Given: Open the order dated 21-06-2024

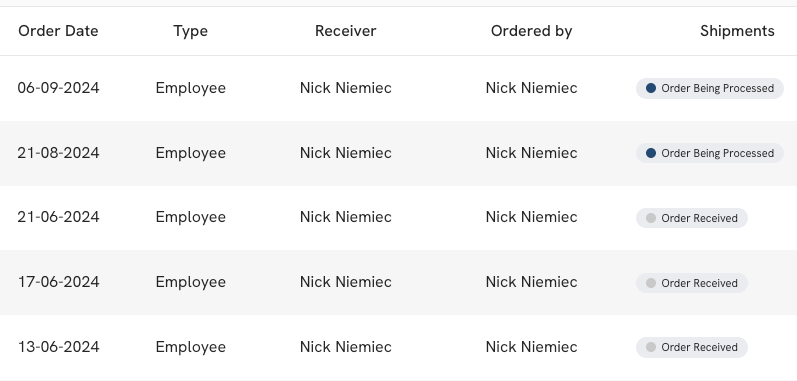Looking at the screenshot, I should [398, 218].
